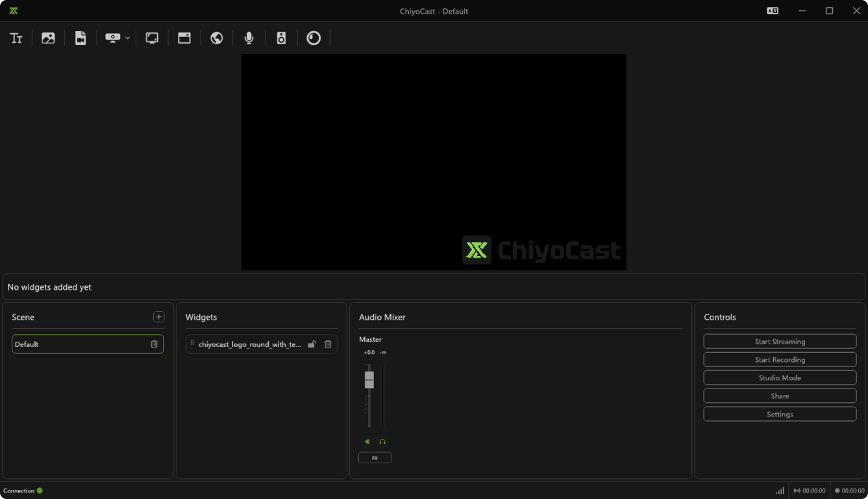Image resolution: width=868 pixels, height=499 pixels.
Task: Add a microphone audio input widget
Action: tap(249, 38)
